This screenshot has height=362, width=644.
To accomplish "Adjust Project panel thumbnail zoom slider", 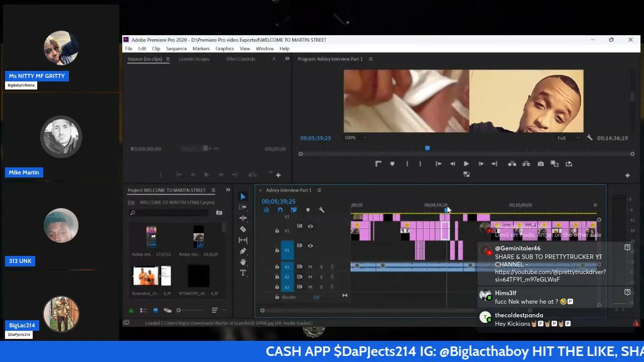I will (190, 311).
